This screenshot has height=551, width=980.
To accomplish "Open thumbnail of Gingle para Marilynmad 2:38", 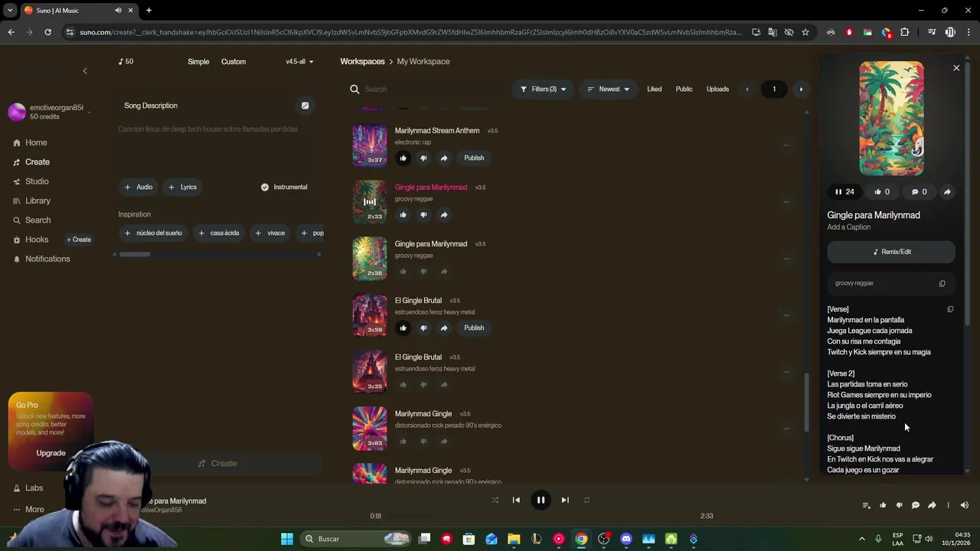I will [x=370, y=259].
